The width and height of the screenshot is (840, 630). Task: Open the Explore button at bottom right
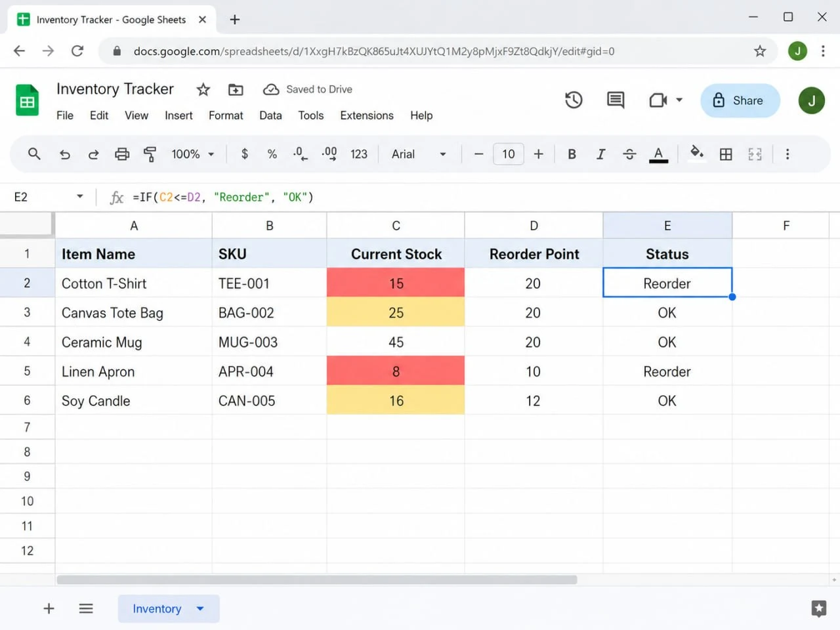(x=818, y=608)
